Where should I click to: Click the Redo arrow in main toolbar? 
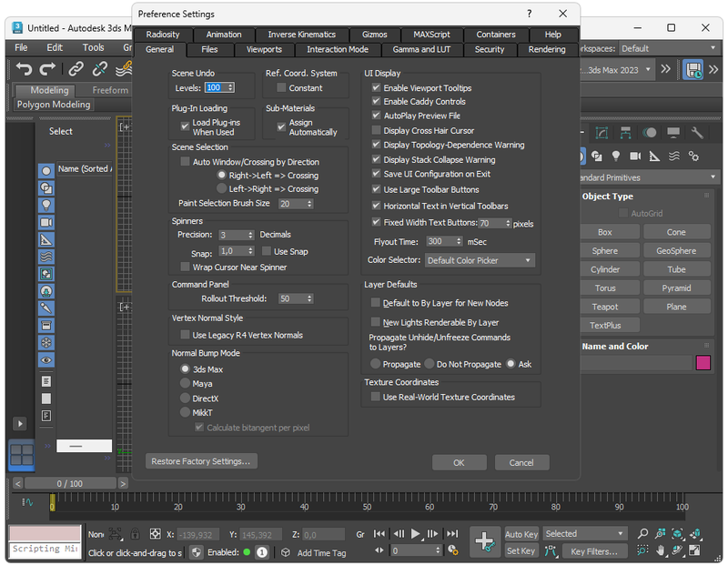[47, 69]
